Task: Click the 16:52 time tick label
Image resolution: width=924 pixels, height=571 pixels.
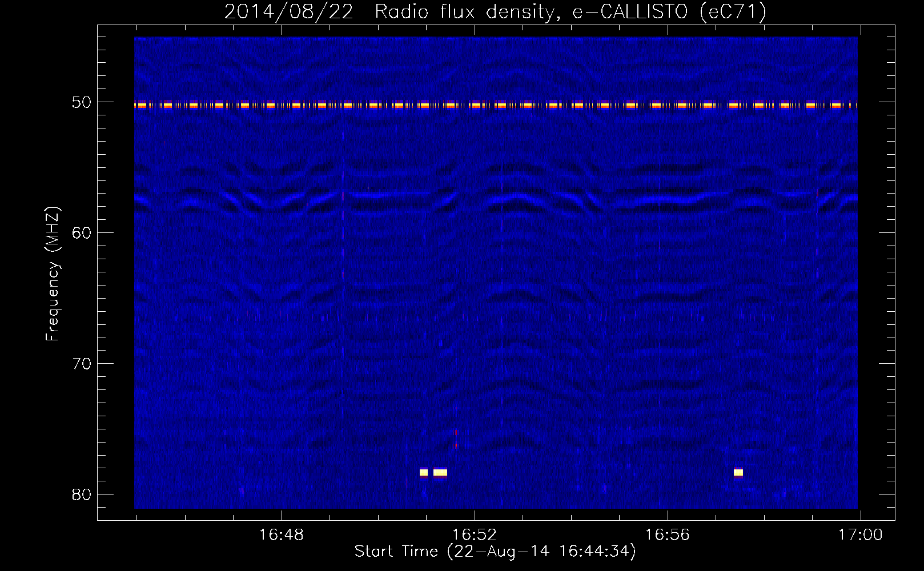Action: point(475,535)
